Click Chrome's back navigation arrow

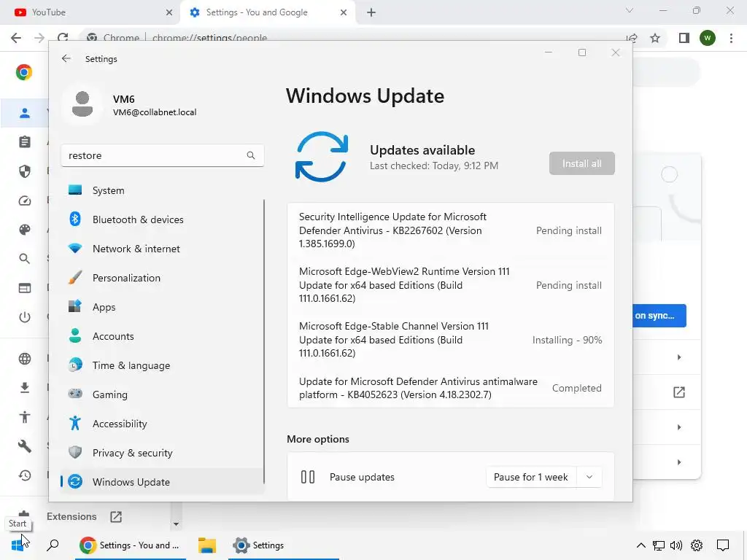[16, 38]
